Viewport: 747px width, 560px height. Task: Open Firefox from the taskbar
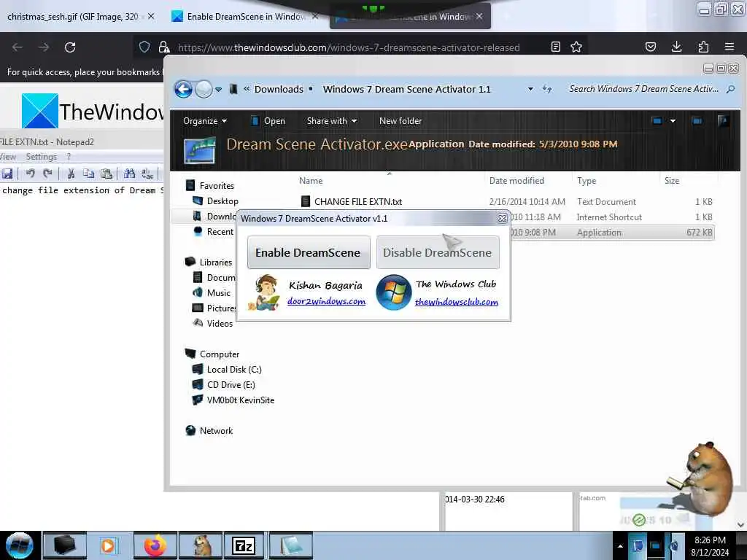point(155,545)
